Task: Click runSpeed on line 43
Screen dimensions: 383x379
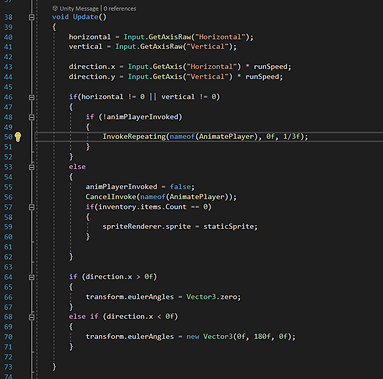Action: click(270, 67)
